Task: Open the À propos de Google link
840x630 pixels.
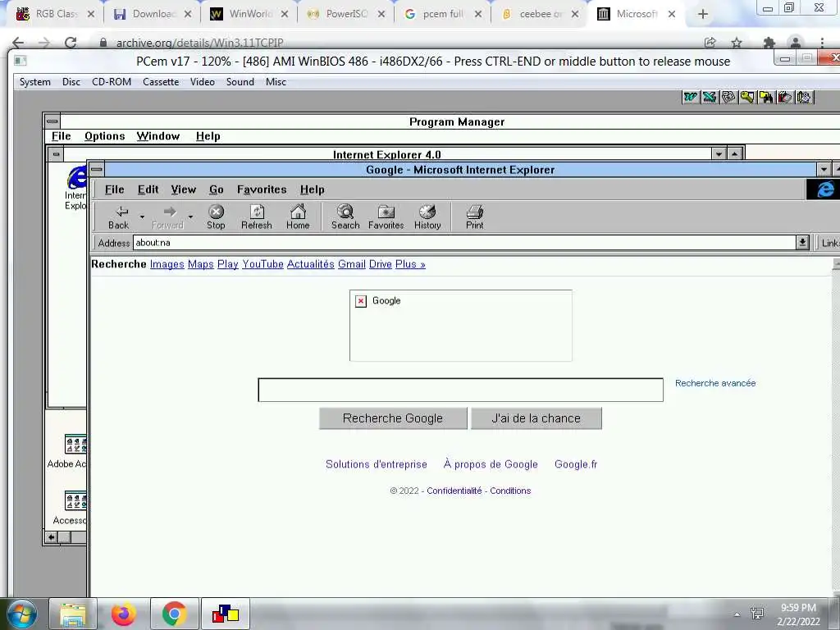Action: 491,464
